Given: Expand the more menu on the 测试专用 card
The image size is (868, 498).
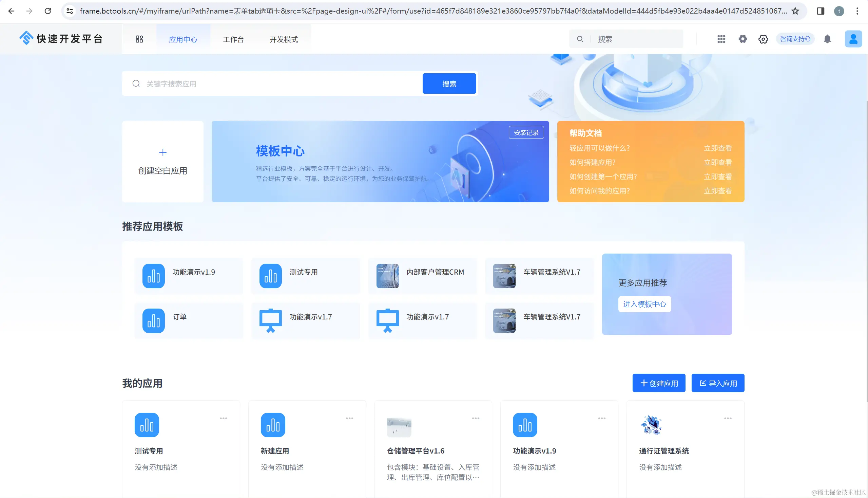Looking at the screenshot, I should (x=223, y=418).
